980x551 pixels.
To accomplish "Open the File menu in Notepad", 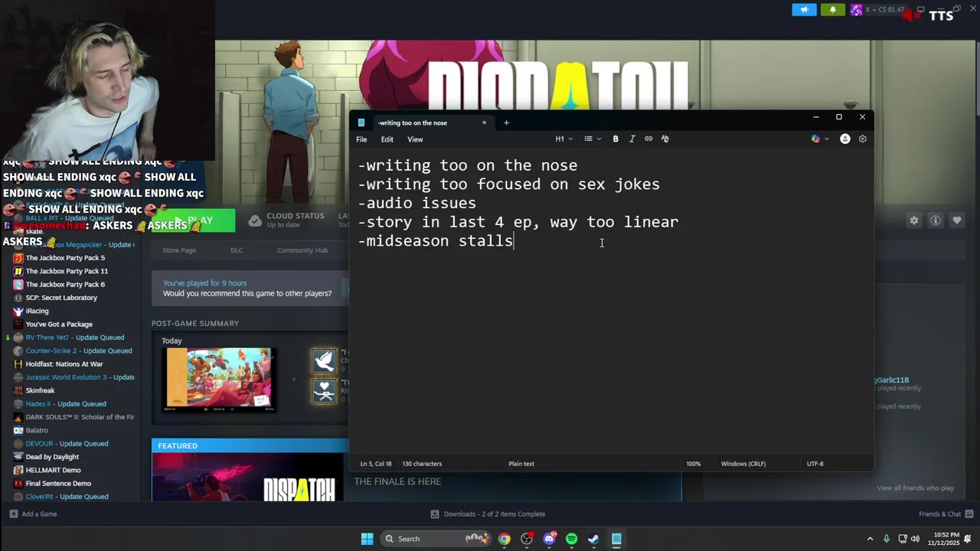I will pos(361,139).
